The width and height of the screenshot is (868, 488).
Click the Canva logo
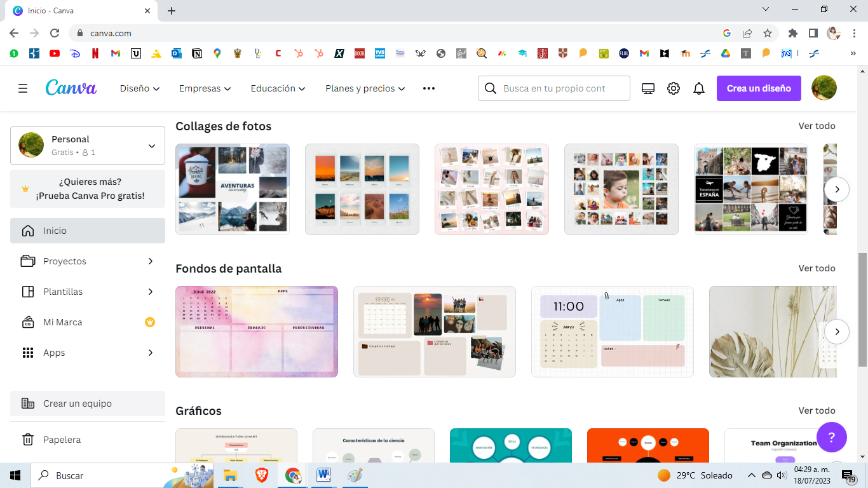coord(71,88)
